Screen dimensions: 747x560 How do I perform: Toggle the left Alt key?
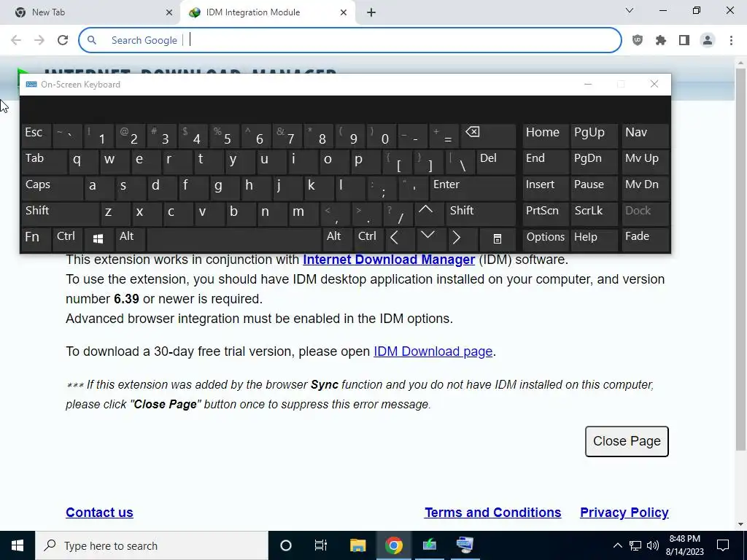(131, 239)
